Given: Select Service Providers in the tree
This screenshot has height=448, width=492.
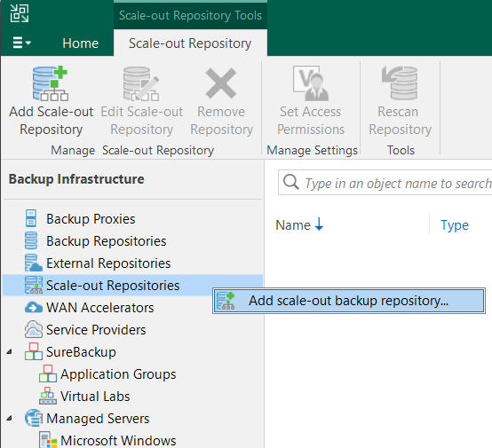Looking at the screenshot, I should click(x=96, y=330).
